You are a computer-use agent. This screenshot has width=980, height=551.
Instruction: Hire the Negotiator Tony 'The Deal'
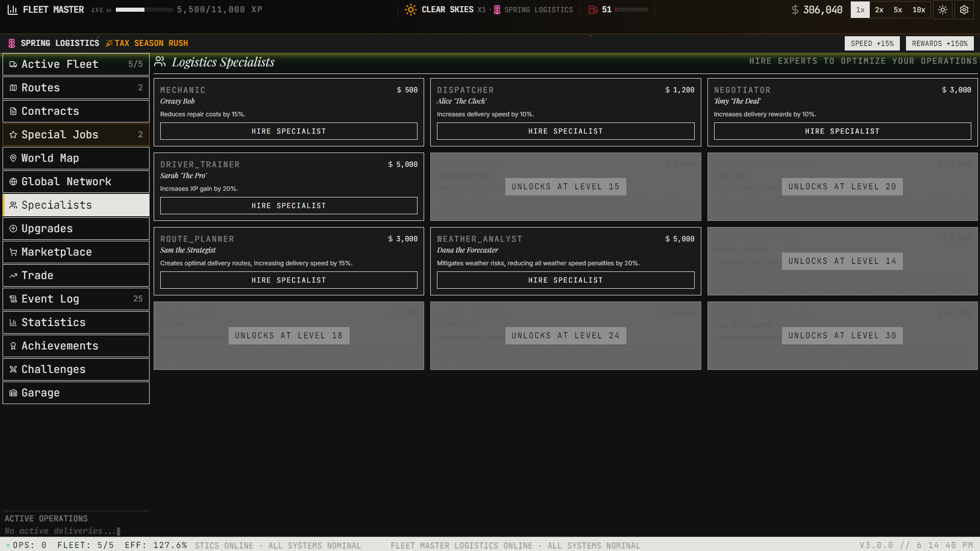842,131
